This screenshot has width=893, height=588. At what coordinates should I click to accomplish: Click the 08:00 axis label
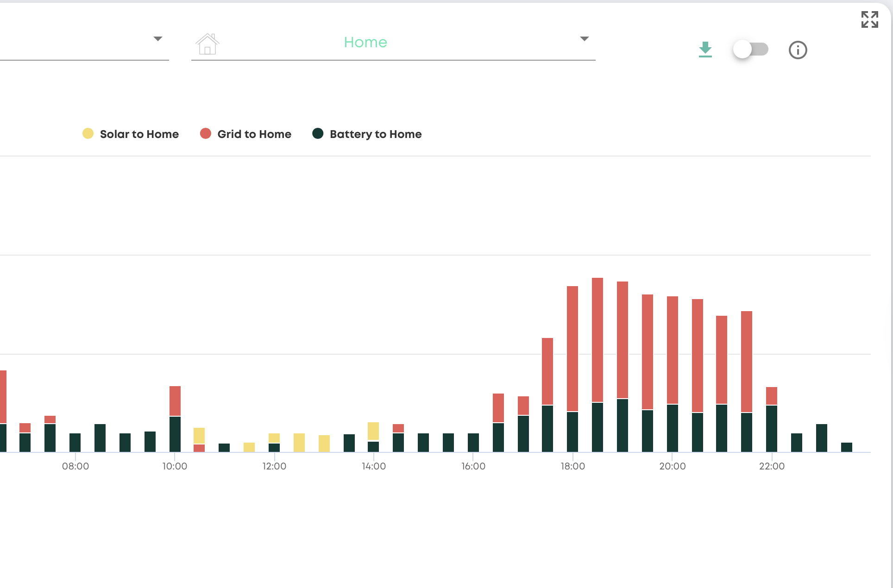pyautogui.click(x=75, y=466)
